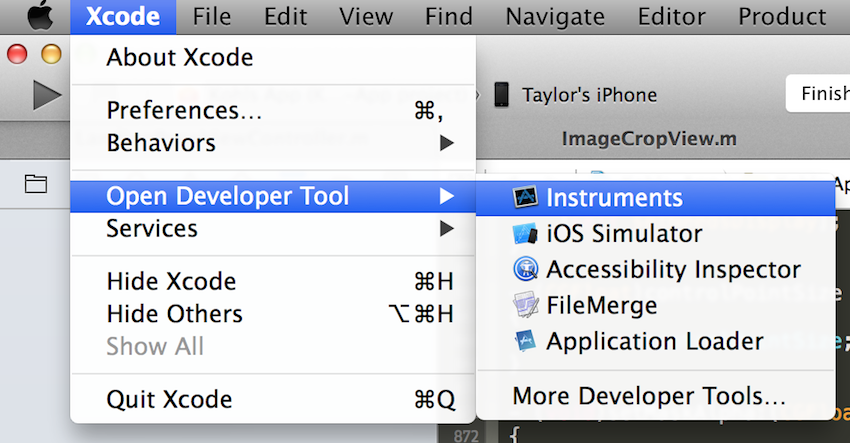Click the red close window button

(x=17, y=54)
